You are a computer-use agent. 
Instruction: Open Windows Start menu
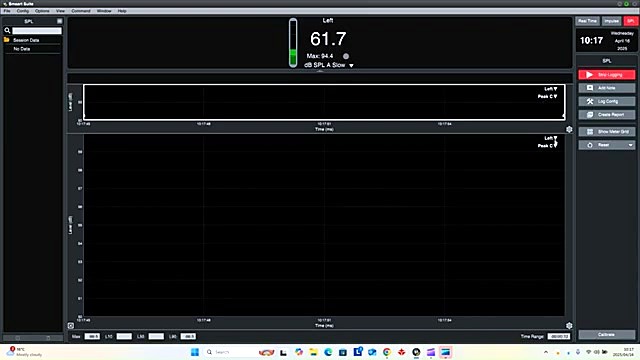click(x=195, y=352)
